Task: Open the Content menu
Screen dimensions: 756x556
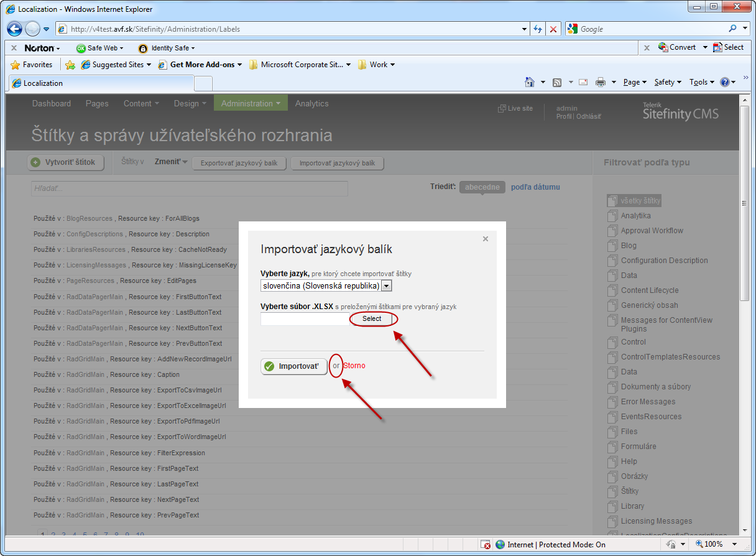Action: (141, 104)
